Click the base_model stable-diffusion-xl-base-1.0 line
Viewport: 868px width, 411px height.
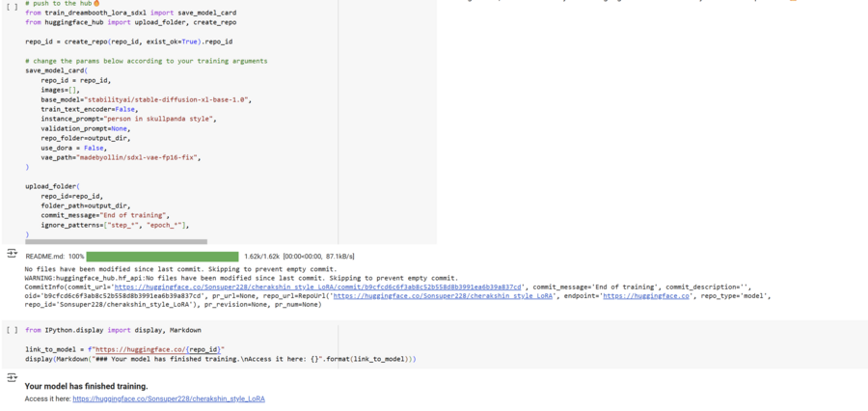pyautogui.click(x=147, y=99)
